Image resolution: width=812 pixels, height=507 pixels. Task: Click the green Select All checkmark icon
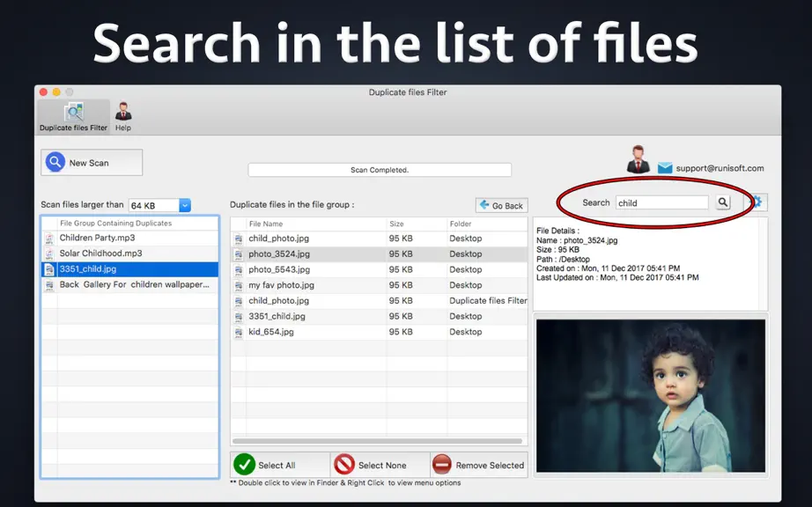click(244, 465)
